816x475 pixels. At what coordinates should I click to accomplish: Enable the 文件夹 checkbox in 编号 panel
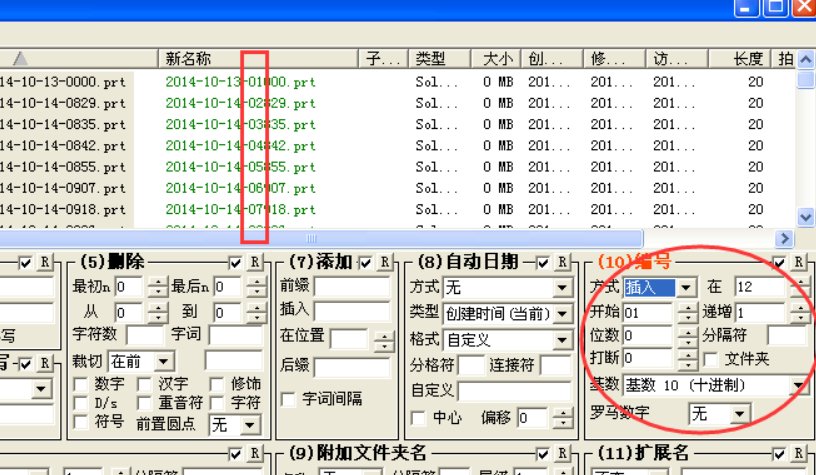710,359
